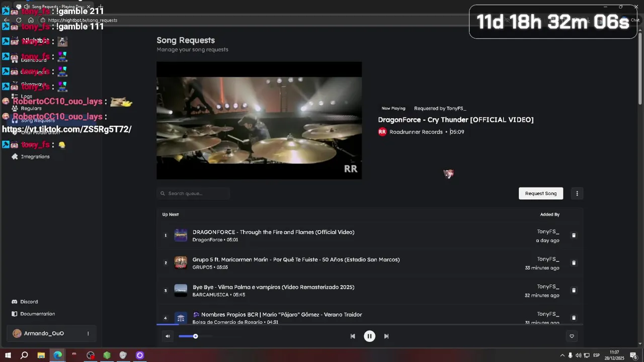Click the DragonForce song thumbnail in row 1
Image resolution: width=644 pixels, height=362 pixels.
click(181, 235)
